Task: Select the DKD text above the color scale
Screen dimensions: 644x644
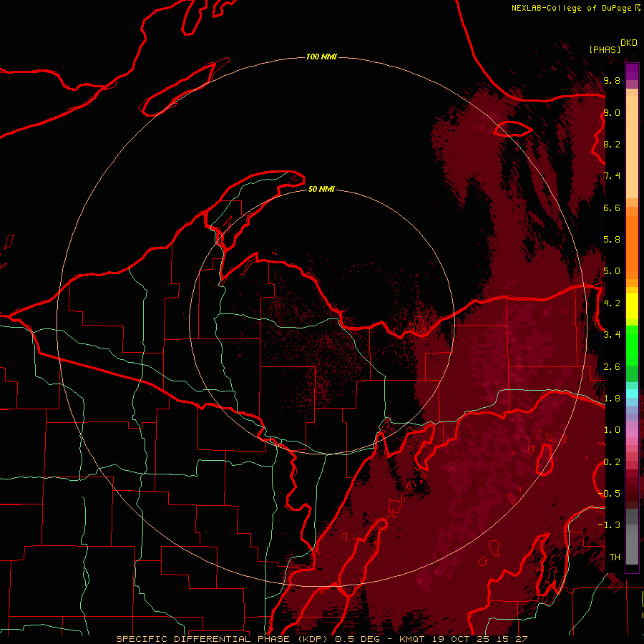Action: click(629, 43)
